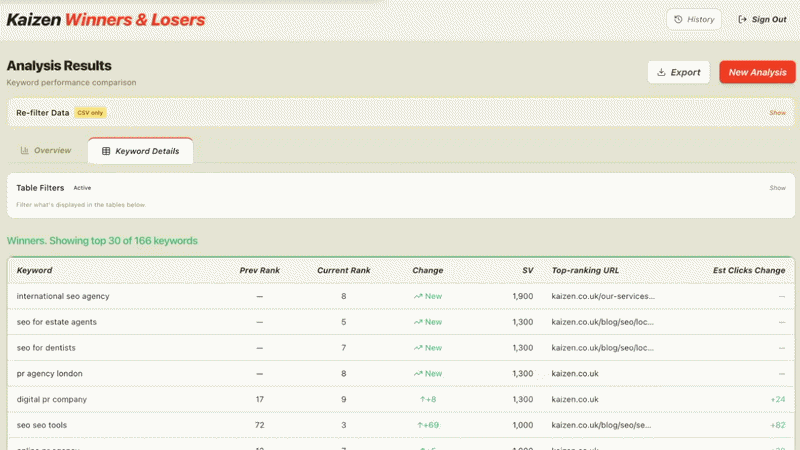Click Prev Rank 17 for digital pr company
This screenshot has width=800, height=450.
coord(260,399)
